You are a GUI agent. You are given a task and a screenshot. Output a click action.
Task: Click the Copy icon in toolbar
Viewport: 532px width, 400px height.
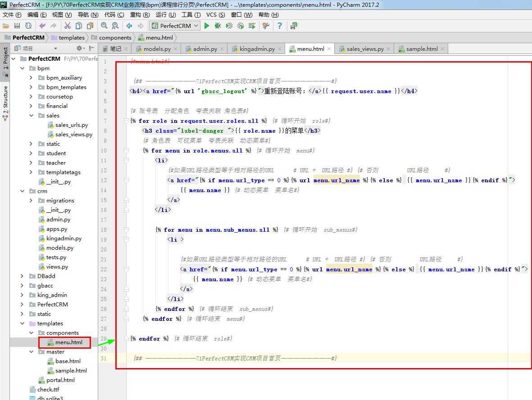tap(79, 26)
